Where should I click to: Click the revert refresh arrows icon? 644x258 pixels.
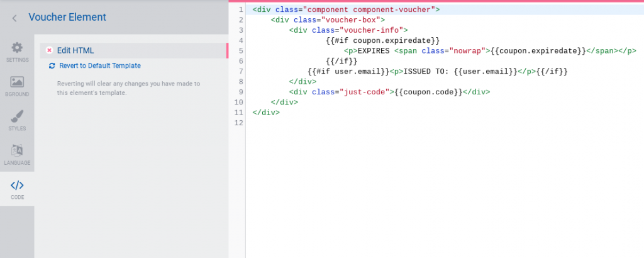click(x=52, y=65)
